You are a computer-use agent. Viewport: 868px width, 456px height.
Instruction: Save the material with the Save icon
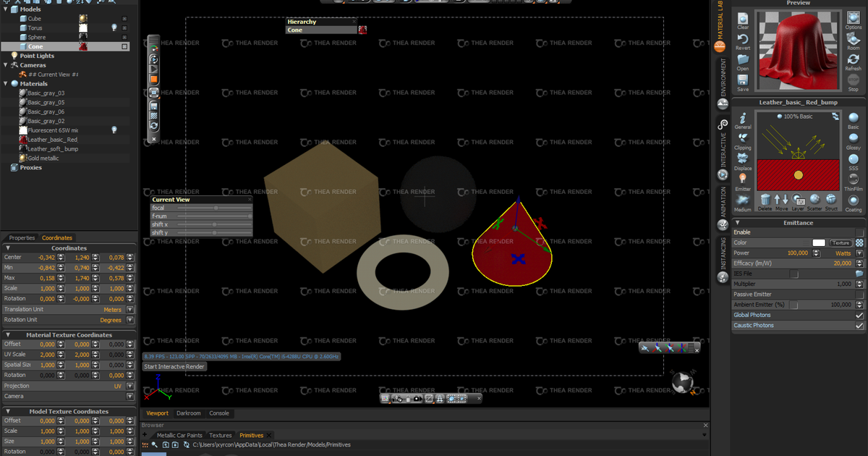743,83
